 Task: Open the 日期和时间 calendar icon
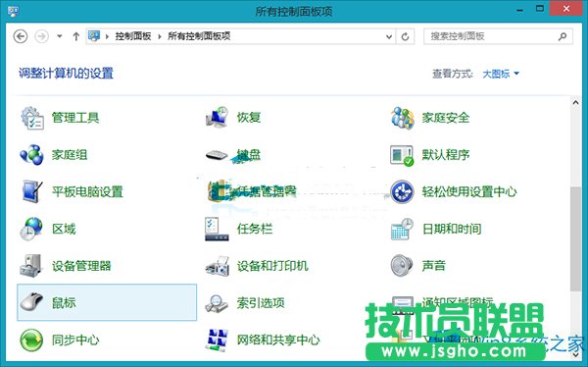pos(402,229)
